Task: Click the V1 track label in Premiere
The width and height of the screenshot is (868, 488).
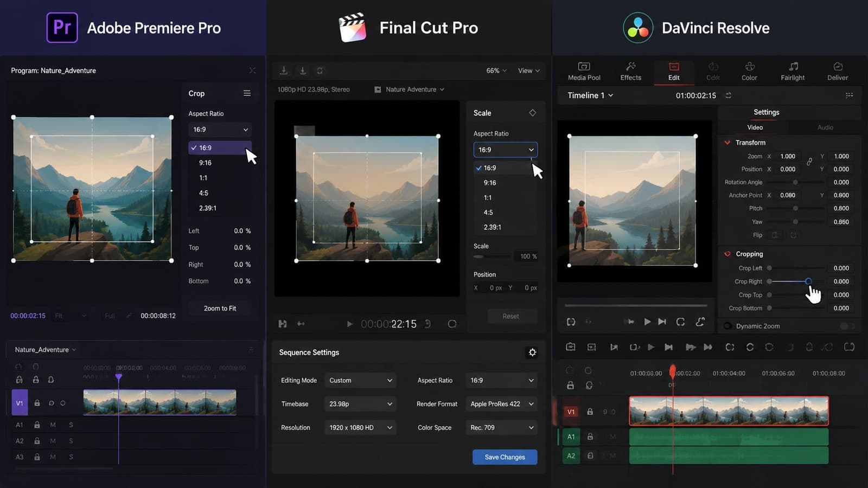Action: [20, 403]
